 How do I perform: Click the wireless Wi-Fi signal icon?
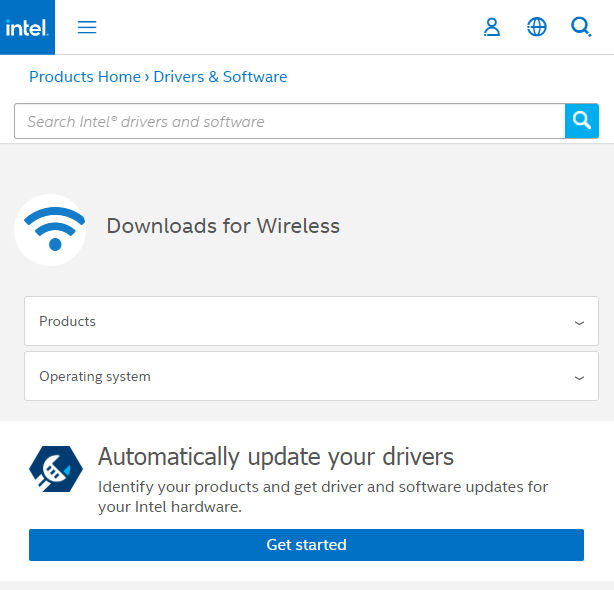point(50,230)
